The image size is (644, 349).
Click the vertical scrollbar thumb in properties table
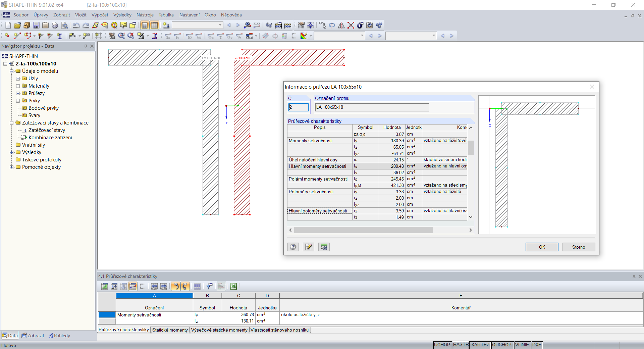click(x=471, y=148)
